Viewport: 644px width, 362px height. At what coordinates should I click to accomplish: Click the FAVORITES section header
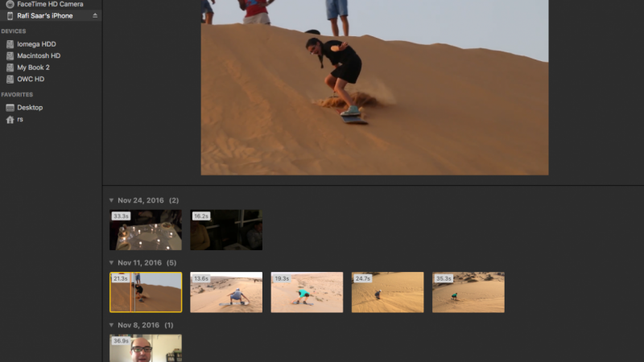pyautogui.click(x=17, y=94)
